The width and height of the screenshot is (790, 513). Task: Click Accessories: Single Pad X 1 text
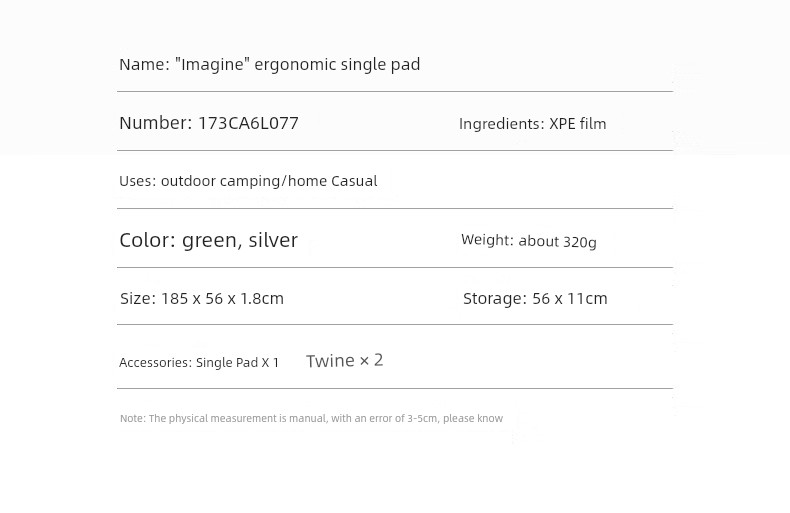click(x=199, y=362)
